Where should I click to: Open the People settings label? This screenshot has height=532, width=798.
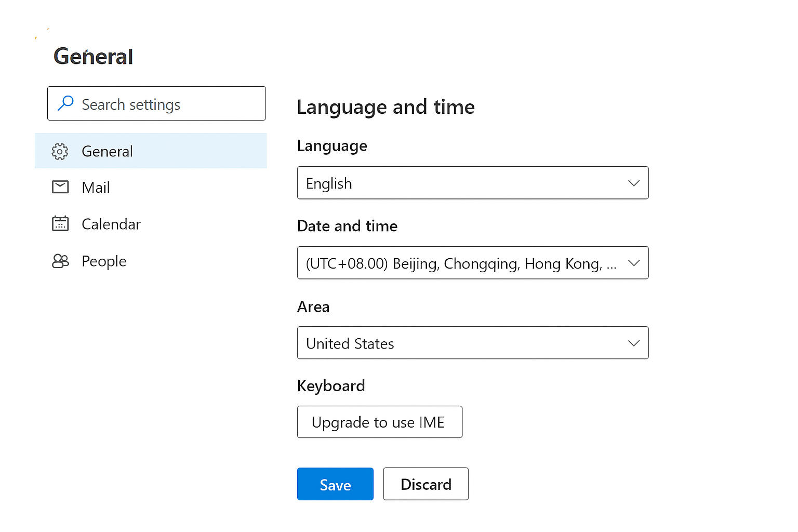104,261
